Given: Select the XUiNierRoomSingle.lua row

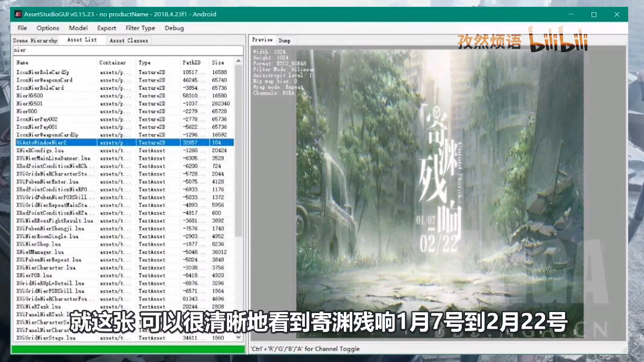Looking at the screenshot, I should (x=124, y=236).
